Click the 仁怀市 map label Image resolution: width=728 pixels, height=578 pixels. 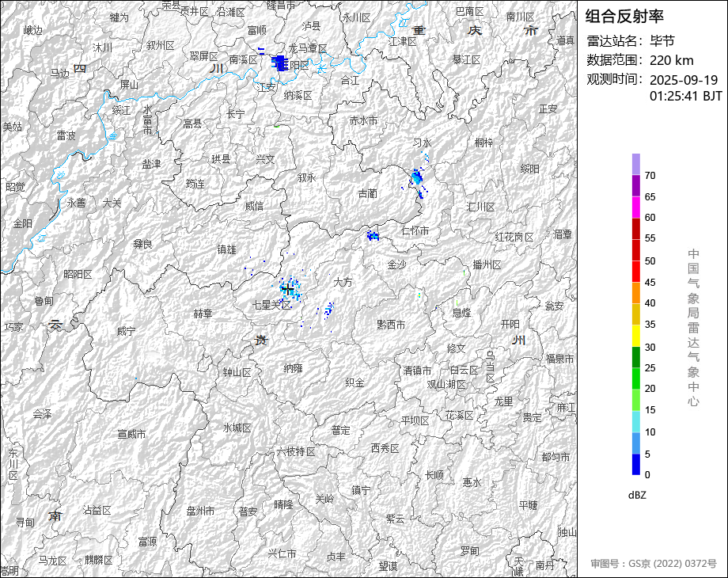click(x=415, y=230)
